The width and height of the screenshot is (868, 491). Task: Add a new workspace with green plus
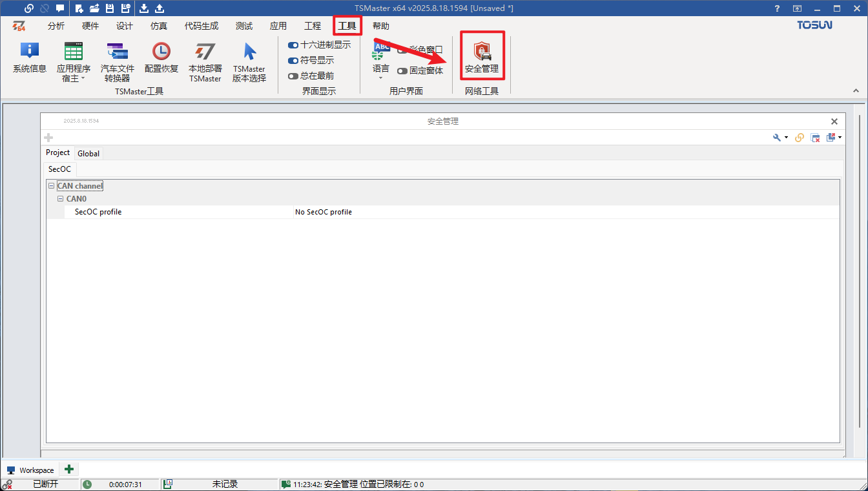tap(69, 470)
